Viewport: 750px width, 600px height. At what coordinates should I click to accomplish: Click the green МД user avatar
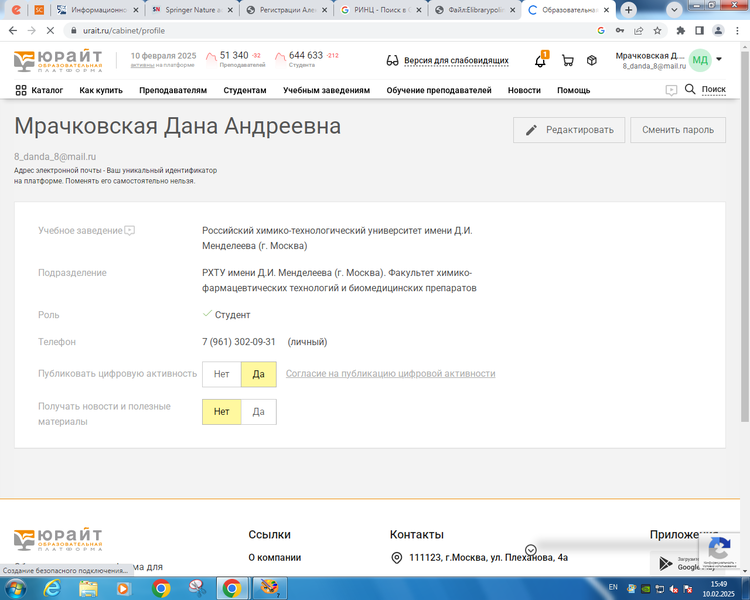point(700,60)
